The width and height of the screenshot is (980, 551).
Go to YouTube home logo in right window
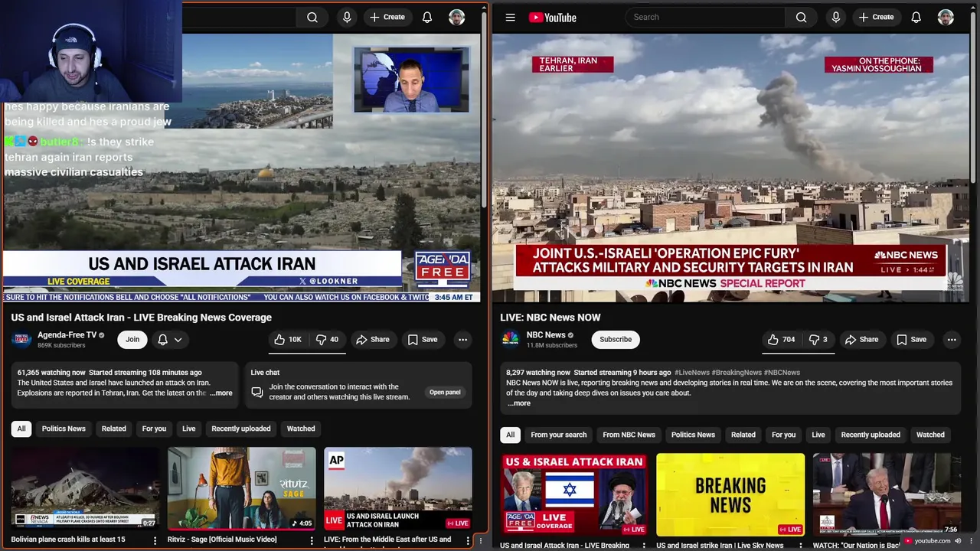pyautogui.click(x=552, y=17)
